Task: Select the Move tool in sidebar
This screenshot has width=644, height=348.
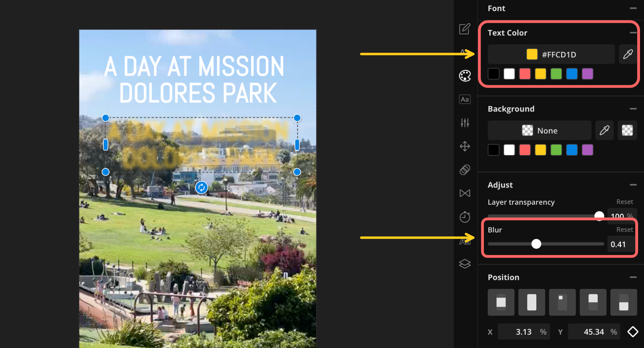Action: (x=465, y=146)
